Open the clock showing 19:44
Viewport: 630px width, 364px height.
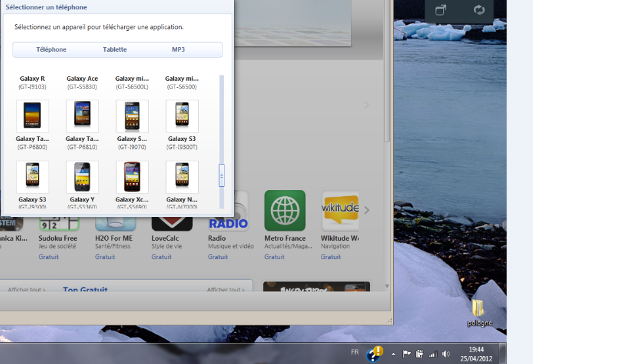[476, 354]
